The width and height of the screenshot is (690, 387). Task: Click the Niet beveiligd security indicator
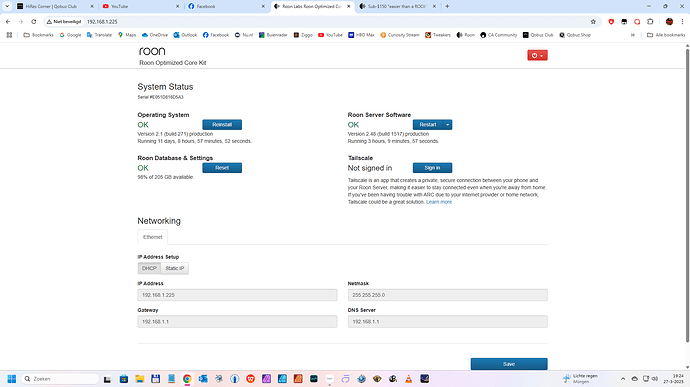coord(64,22)
